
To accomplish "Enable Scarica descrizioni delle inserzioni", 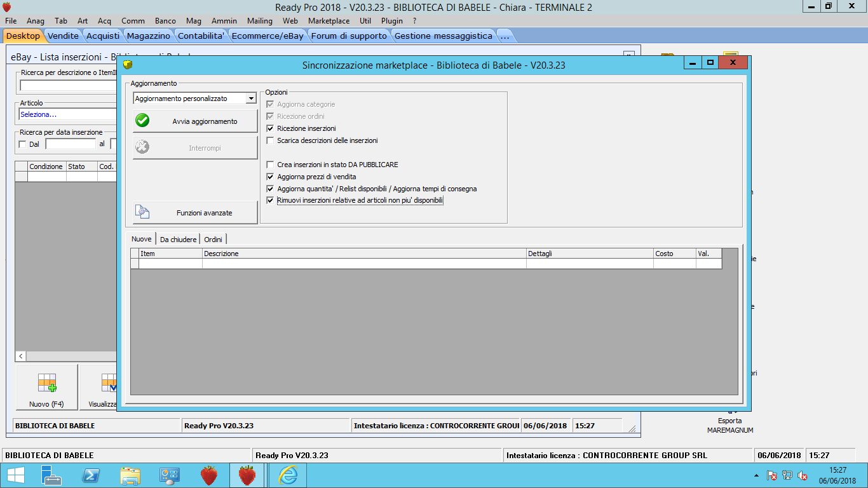I will pyautogui.click(x=271, y=140).
